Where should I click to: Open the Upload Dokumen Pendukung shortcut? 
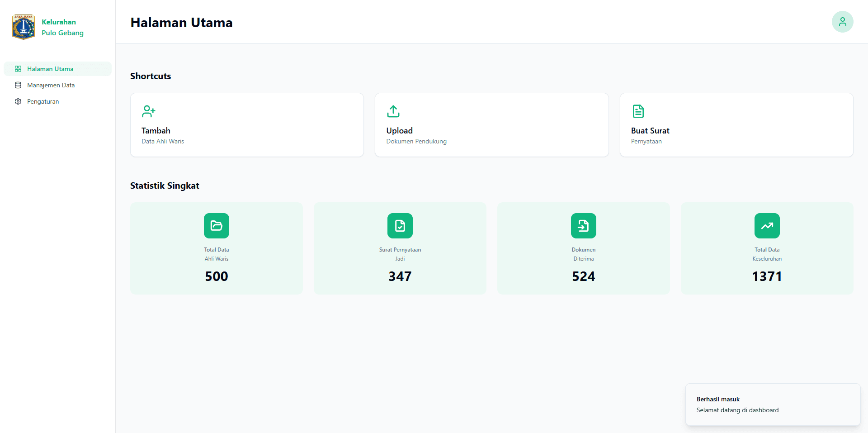pyautogui.click(x=491, y=125)
